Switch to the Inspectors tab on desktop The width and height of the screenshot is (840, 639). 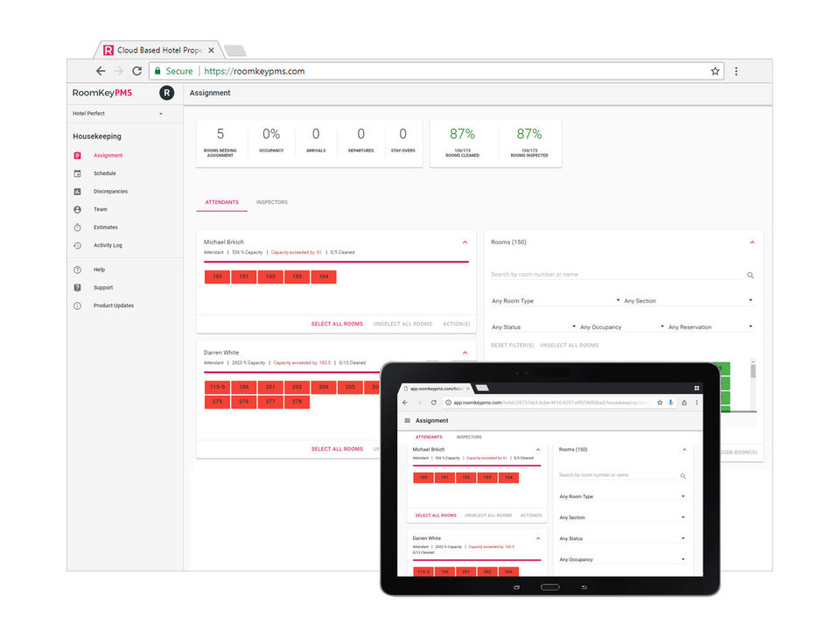tap(271, 202)
